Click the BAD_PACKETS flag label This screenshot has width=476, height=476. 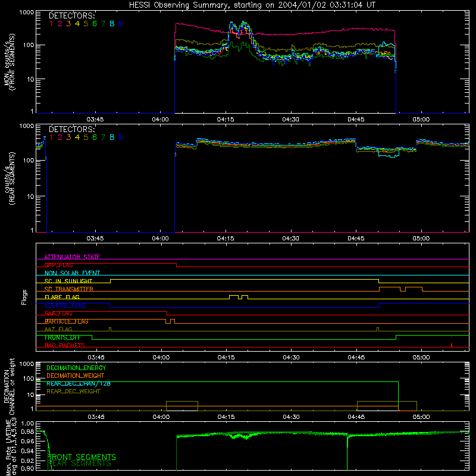pos(65,345)
